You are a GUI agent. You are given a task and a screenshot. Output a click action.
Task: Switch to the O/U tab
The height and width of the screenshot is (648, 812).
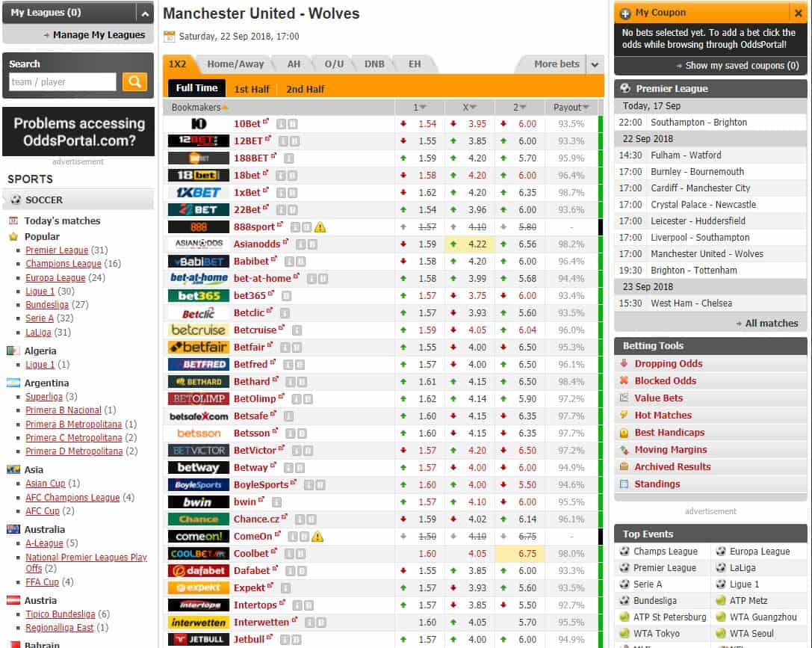(x=334, y=64)
